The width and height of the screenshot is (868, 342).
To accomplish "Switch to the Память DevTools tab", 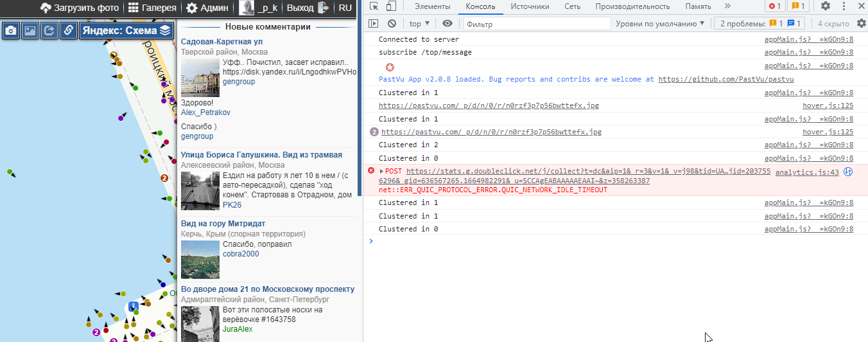I will coord(698,6).
